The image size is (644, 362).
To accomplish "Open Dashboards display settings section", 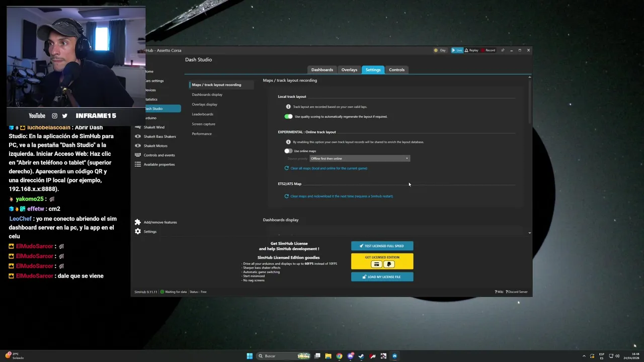I will click(207, 95).
